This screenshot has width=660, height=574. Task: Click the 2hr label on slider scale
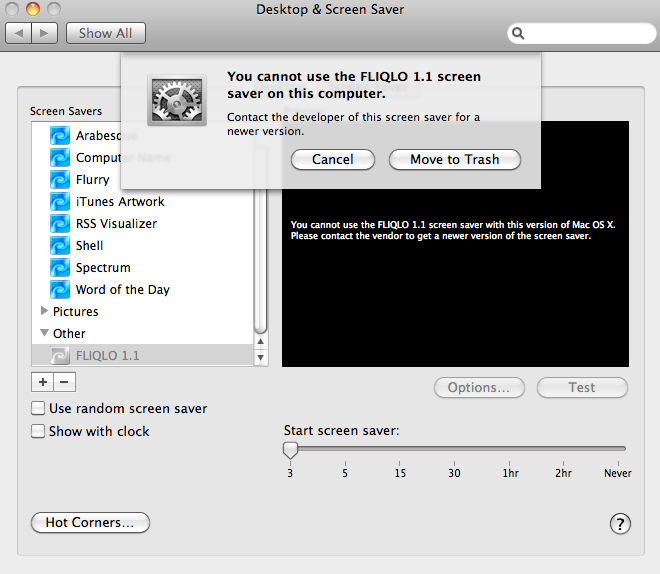point(563,473)
